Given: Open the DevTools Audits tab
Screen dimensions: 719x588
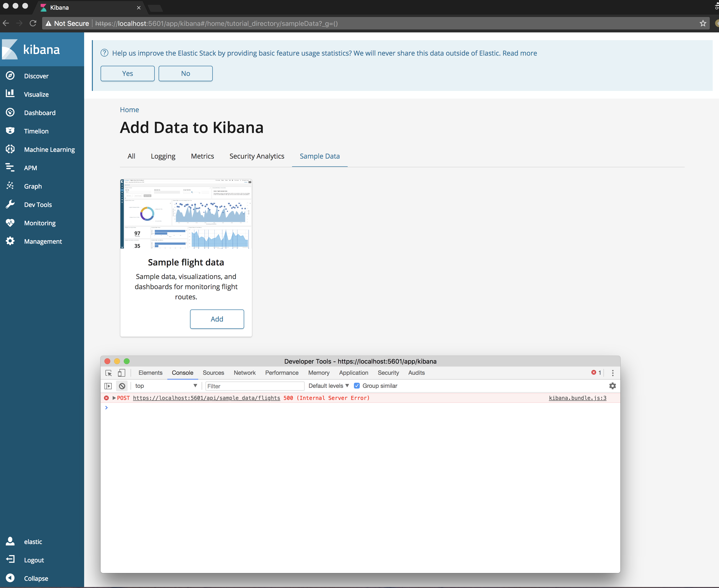Looking at the screenshot, I should click(416, 373).
